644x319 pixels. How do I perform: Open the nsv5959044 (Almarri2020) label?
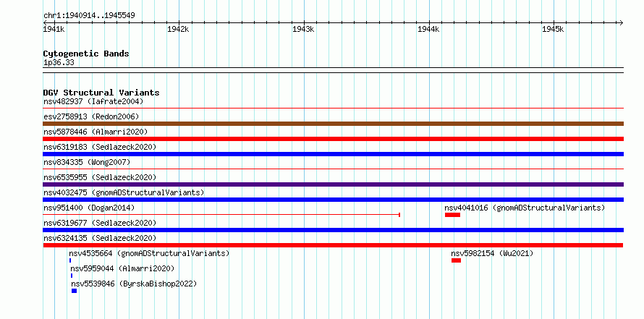tap(122, 268)
